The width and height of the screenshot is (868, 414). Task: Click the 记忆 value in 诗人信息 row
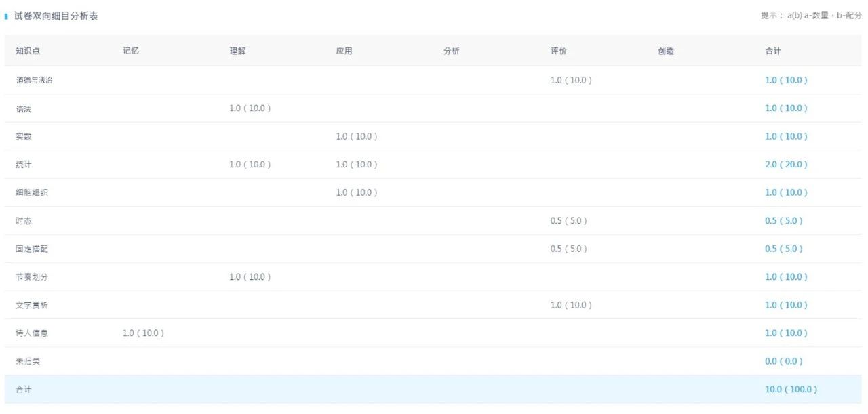(143, 333)
